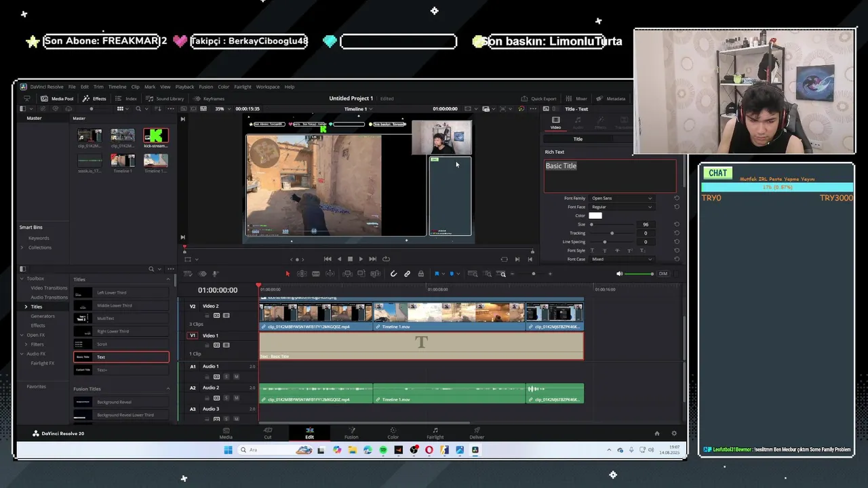Select Video Transitions in Toolbox
868x488 pixels.
pos(49,288)
